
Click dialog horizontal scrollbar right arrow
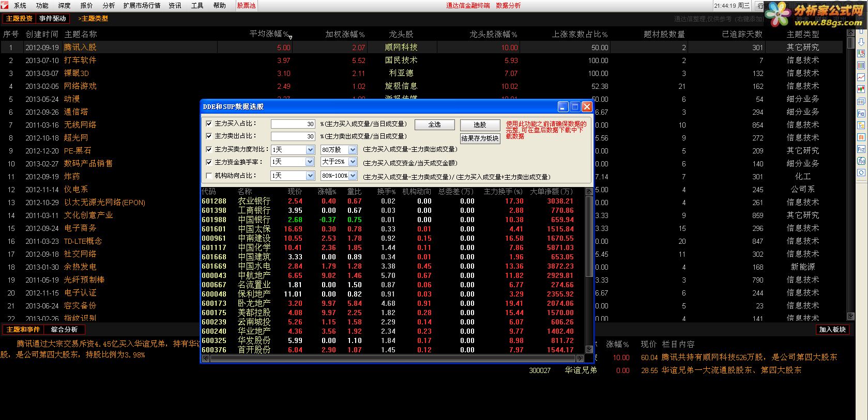pos(580,359)
